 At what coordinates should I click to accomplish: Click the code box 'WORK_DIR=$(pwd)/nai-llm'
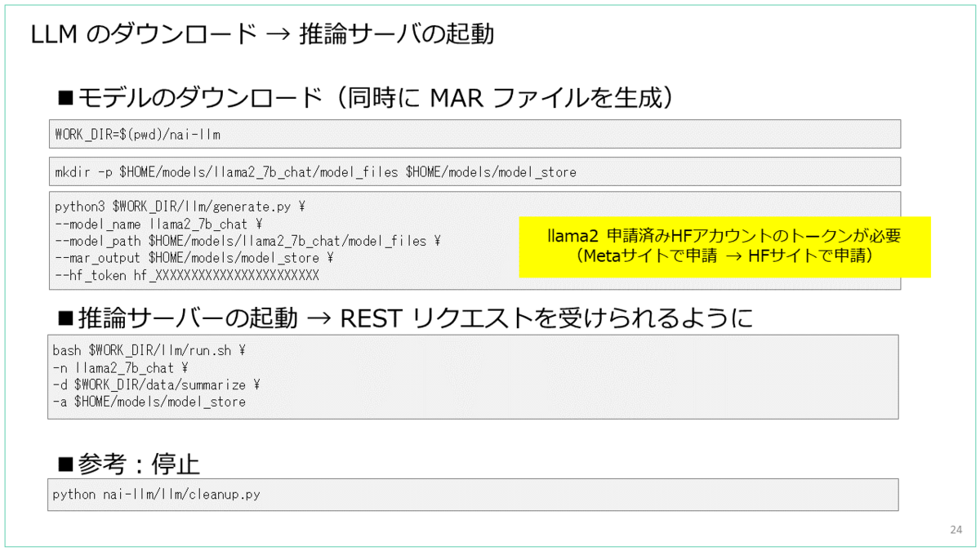[474, 134]
